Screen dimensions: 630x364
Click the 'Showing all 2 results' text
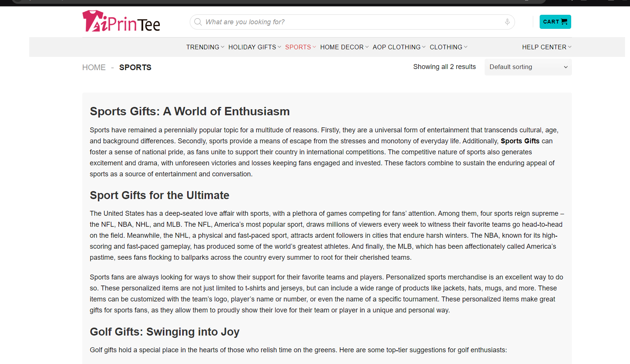coord(444,67)
